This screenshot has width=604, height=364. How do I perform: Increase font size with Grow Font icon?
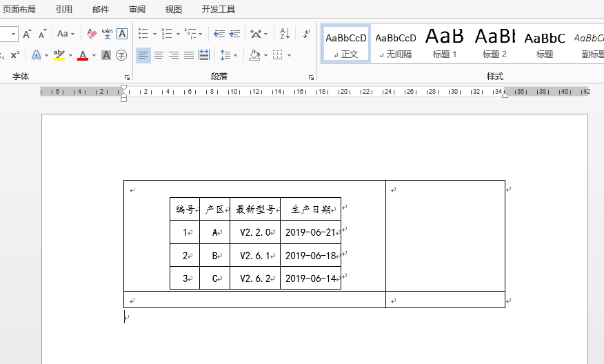point(27,34)
